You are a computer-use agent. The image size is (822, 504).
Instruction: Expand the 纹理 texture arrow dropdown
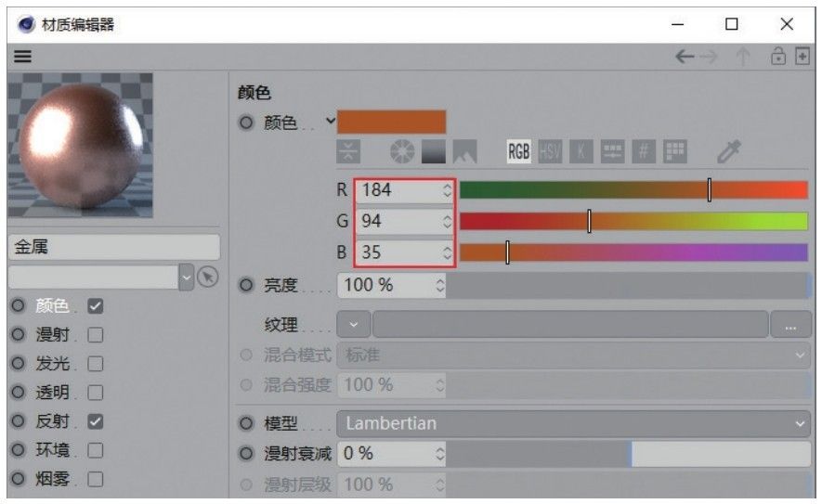coord(353,325)
